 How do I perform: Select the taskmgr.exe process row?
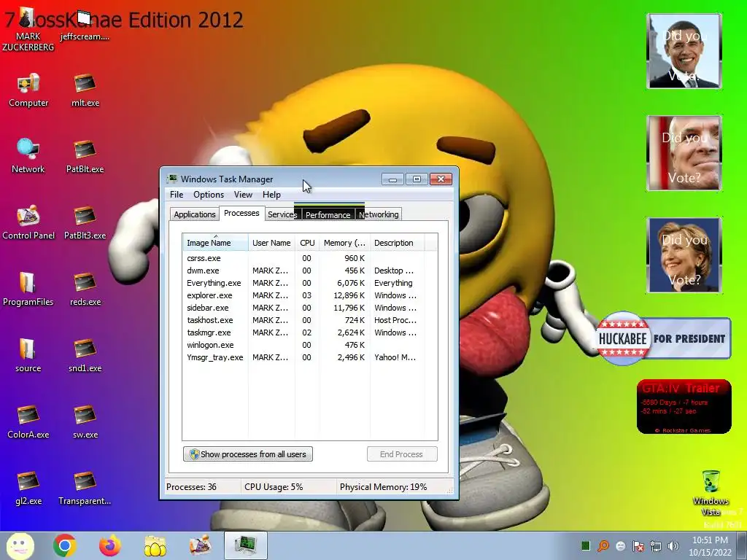tap(303, 332)
